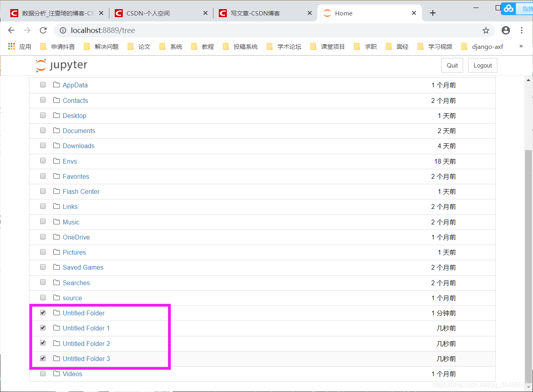Open the apps grid icon in bookmarks bar
Screen dimensions: 533x392
(12, 46)
